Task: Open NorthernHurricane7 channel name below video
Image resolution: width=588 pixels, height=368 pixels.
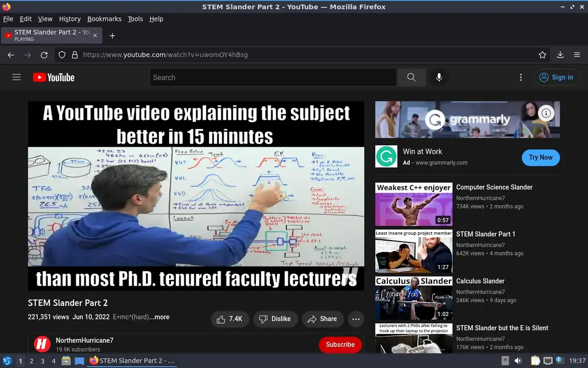Action: (x=85, y=340)
